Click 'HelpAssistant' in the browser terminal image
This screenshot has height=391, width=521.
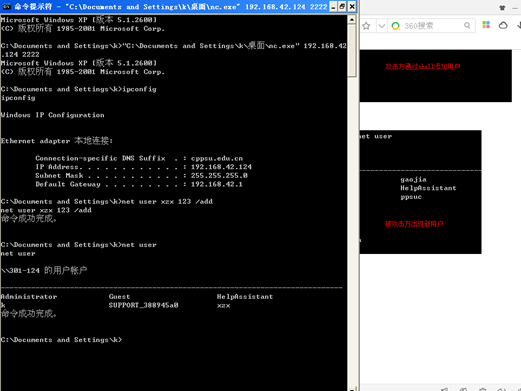[x=428, y=188]
